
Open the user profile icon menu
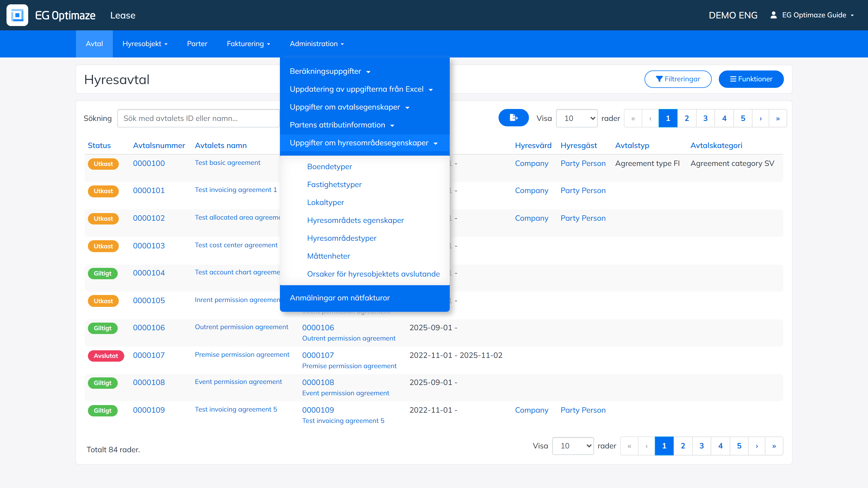pyautogui.click(x=774, y=15)
